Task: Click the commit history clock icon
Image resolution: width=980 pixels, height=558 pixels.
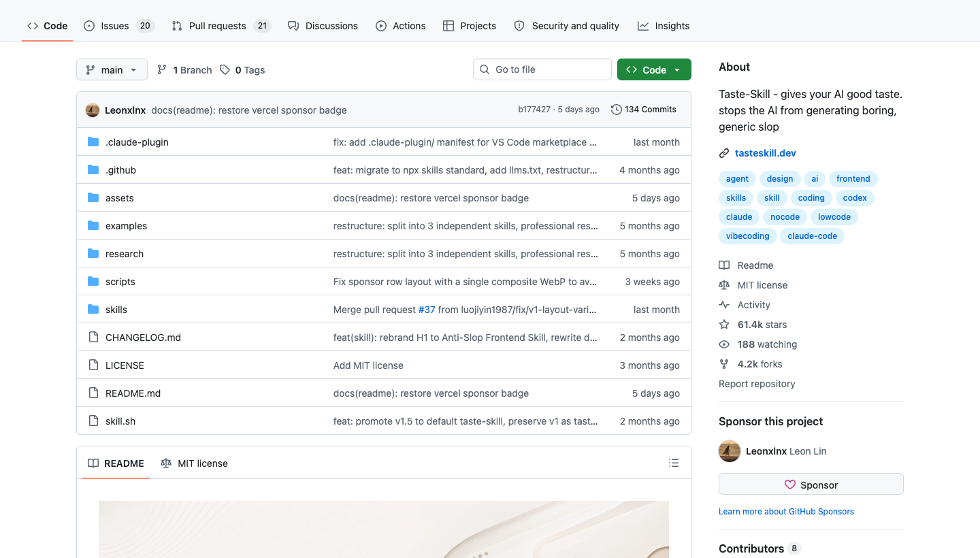Action: (617, 110)
